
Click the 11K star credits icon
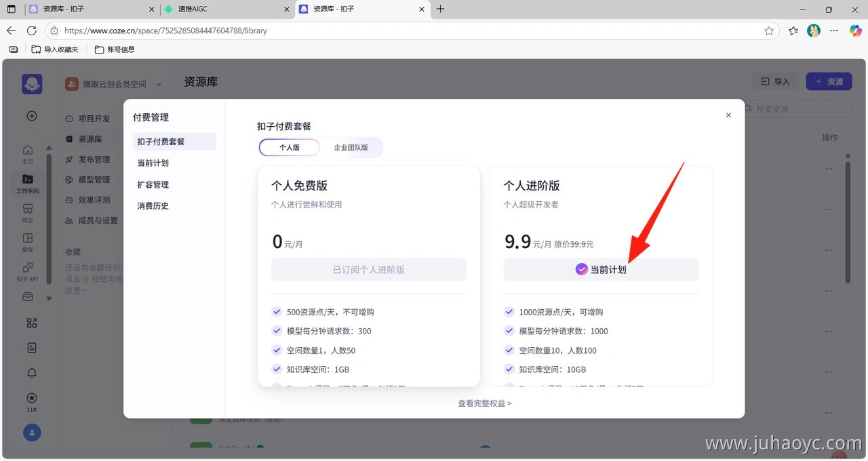pyautogui.click(x=32, y=402)
